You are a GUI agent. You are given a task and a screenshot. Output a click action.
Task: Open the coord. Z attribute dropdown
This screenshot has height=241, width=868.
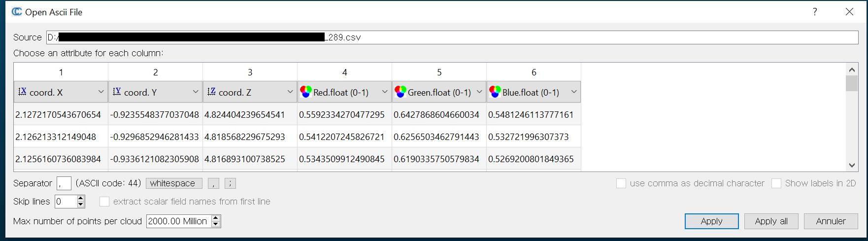[x=250, y=92]
